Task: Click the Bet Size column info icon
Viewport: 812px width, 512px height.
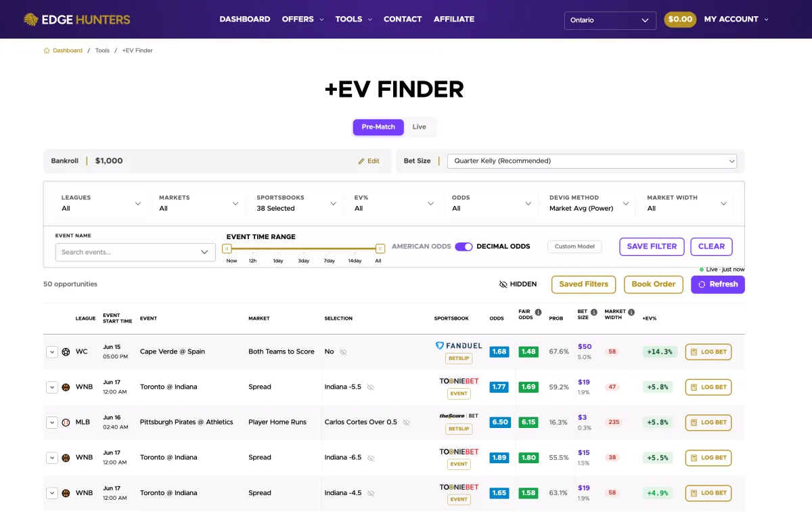Action: (x=593, y=312)
